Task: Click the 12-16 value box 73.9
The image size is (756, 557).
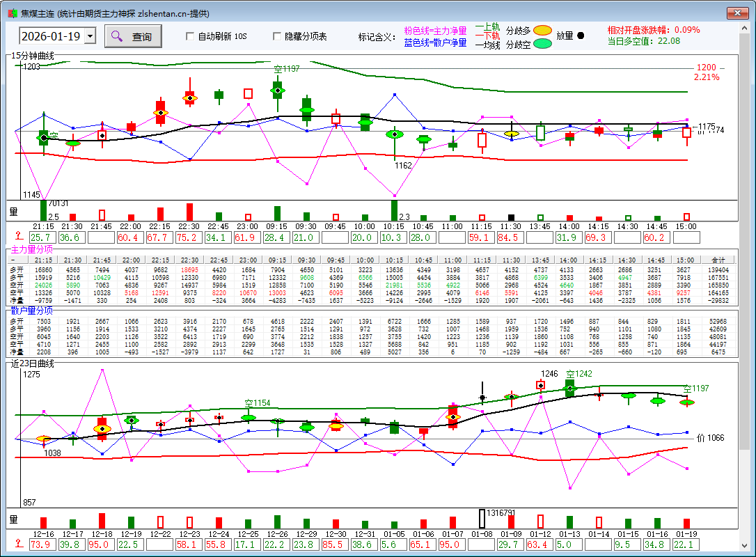Action: pyautogui.click(x=43, y=545)
